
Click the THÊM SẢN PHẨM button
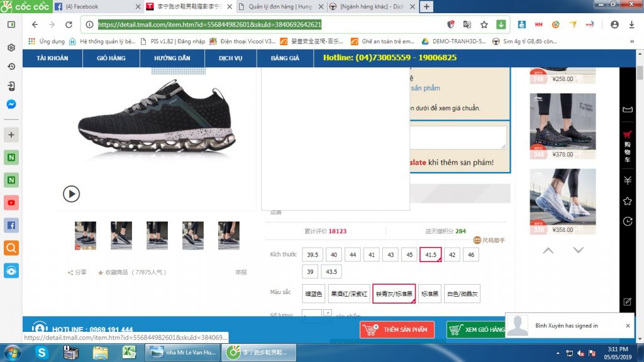coord(397,329)
